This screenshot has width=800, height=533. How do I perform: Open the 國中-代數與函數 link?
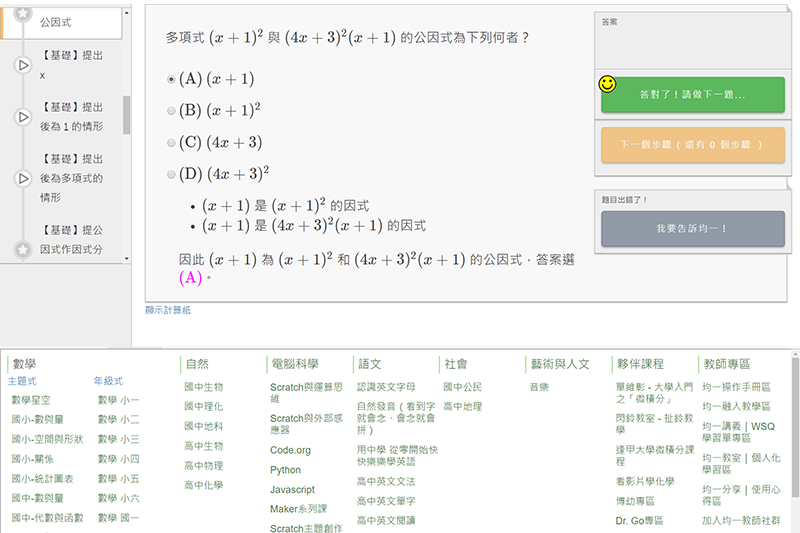tap(47, 518)
